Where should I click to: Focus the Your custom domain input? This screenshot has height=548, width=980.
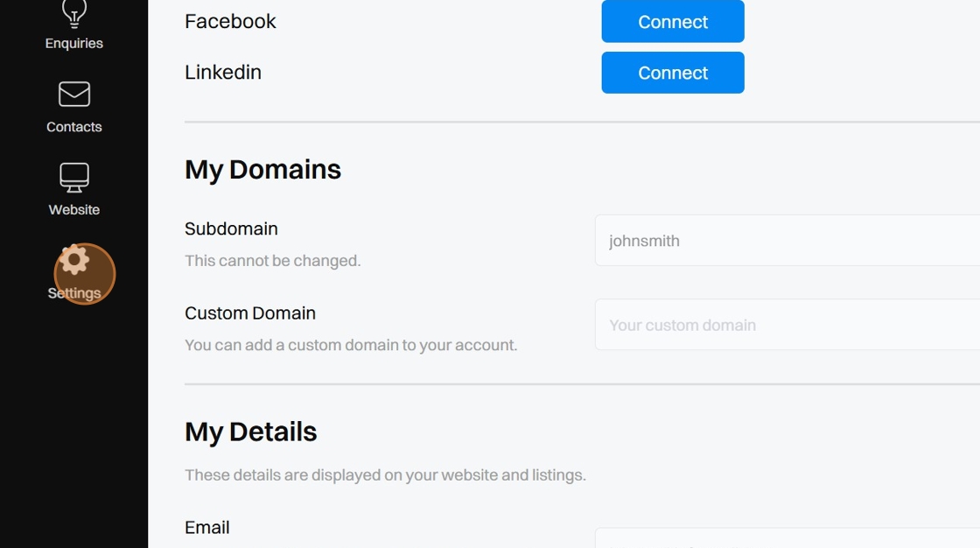(787, 325)
